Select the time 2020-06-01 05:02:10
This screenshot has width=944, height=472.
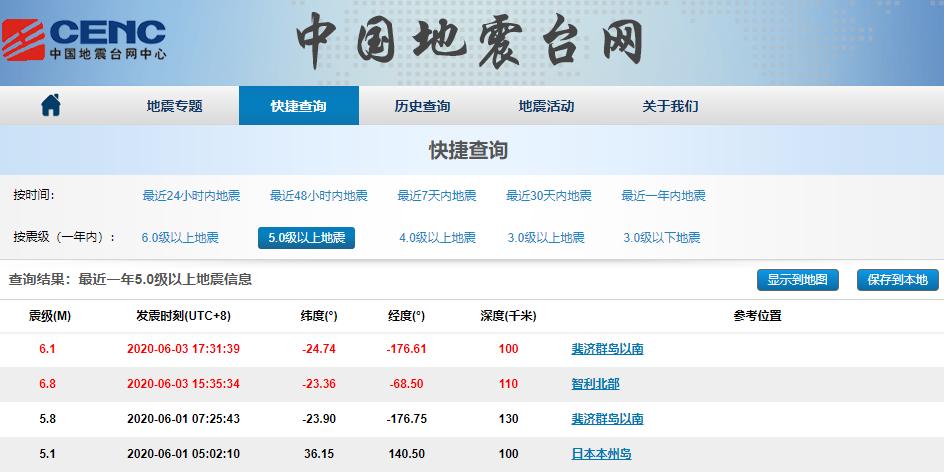[184, 454]
